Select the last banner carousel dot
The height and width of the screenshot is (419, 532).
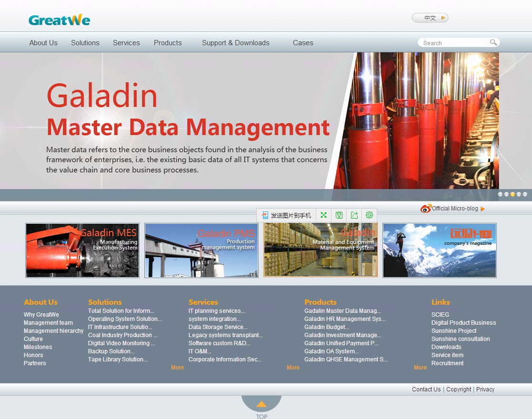pos(525,194)
